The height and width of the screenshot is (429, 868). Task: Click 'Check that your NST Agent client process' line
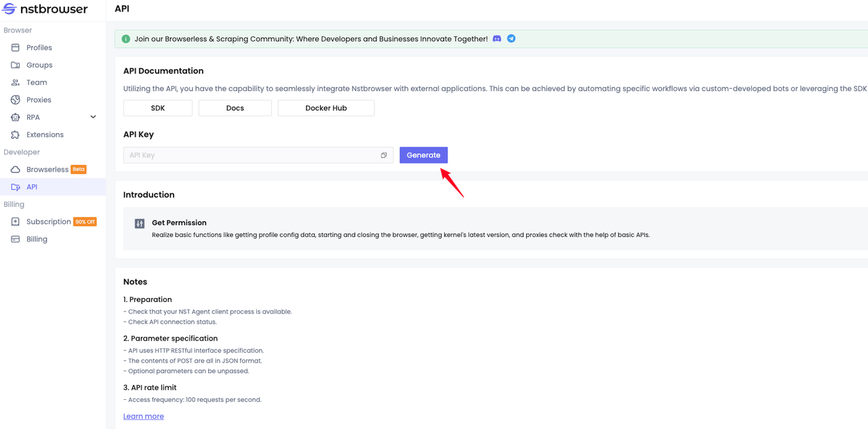208,312
